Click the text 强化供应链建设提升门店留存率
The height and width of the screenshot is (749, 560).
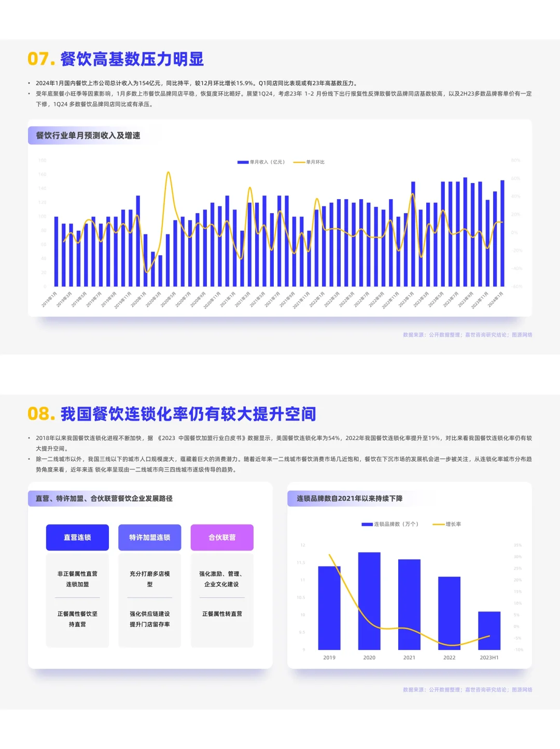(x=150, y=619)
